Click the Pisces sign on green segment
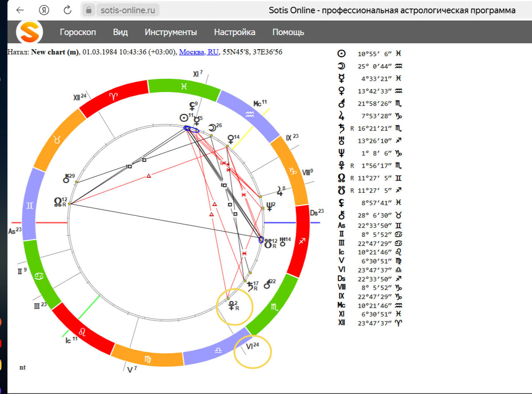The width and height of the screenshot is (532, 394). tap(184, 86)
